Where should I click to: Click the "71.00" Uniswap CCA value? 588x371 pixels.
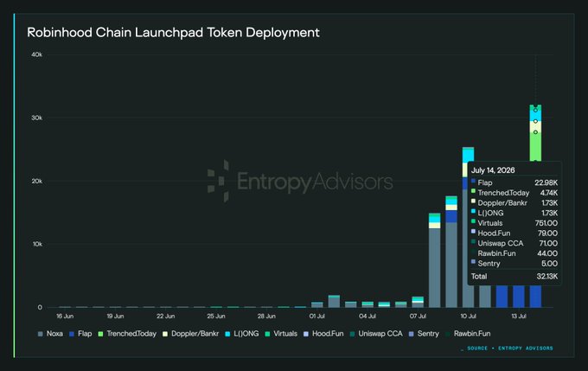click(x=548, y=244)
